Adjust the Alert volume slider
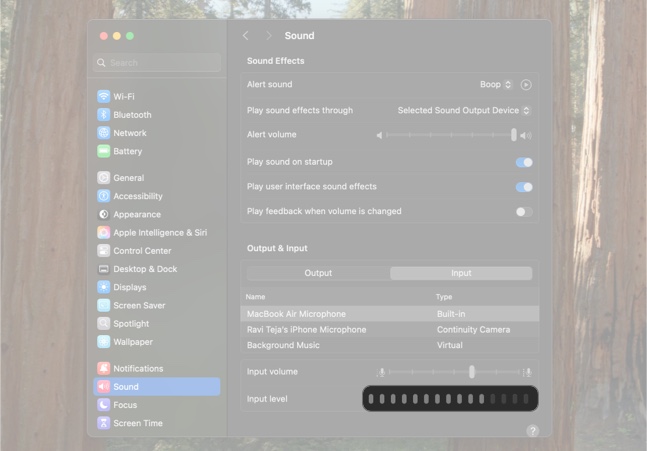 pos(451,135)
